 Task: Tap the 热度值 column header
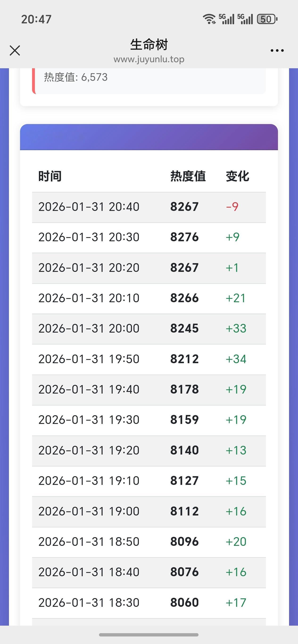(x=188, y=176)
